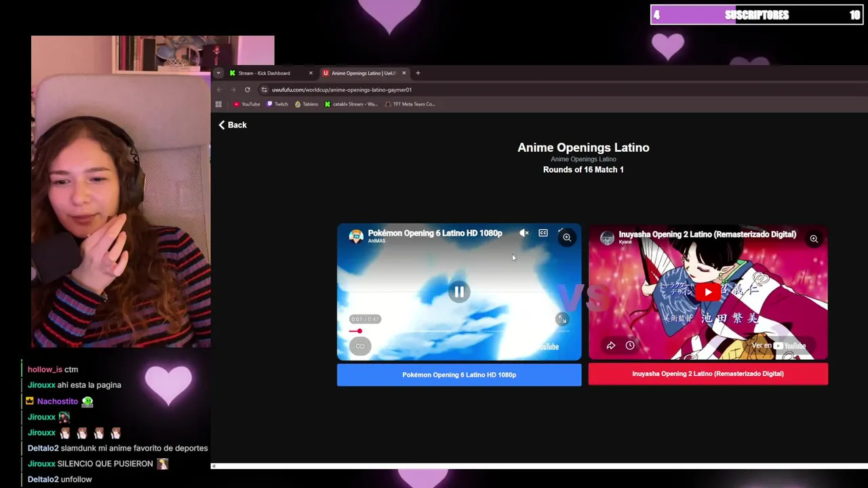The width and height of the screenshot is (868, 488).
Task: Play the Inuyasha Opening 2 video
Action: pyautogui.click(x=708, y=292)
